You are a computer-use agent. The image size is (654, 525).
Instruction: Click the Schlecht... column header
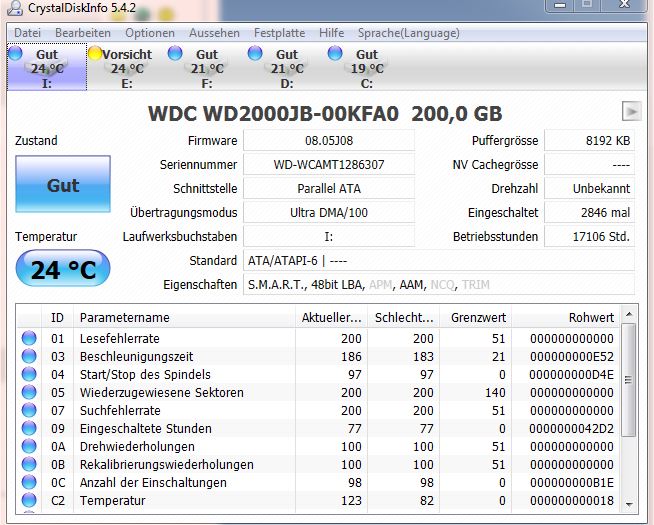point(404,317)
